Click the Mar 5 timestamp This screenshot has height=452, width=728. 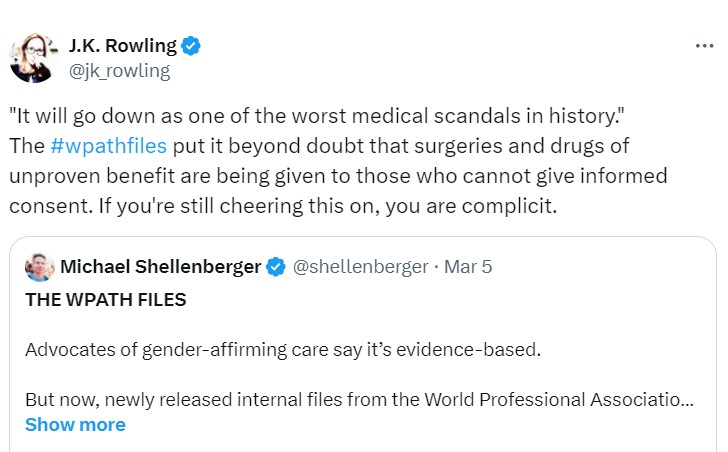(468, 267)
